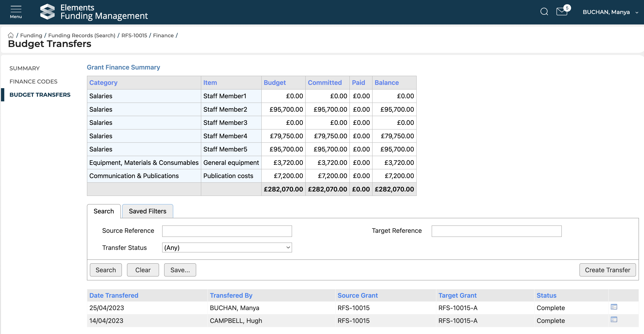Click the Clear button

click(143, 270)
